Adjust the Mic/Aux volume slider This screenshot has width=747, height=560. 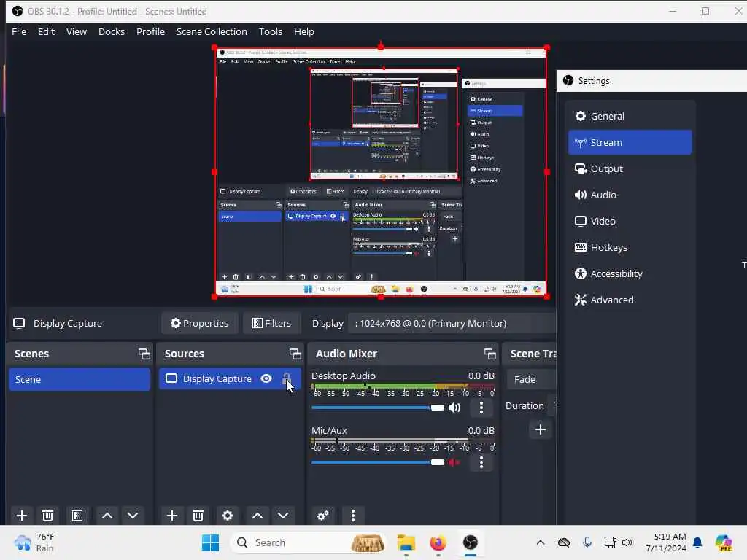click(378, 462)
